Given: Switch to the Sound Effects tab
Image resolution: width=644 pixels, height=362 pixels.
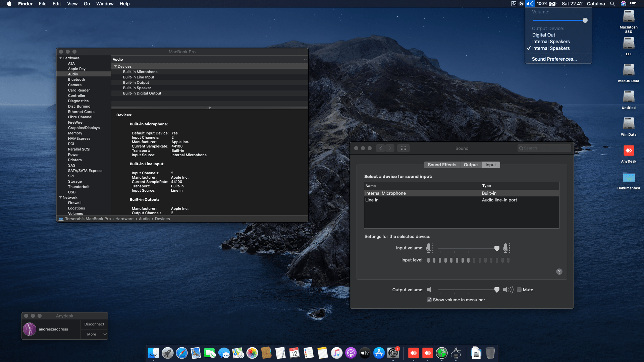Looking at the screenshot, I should (442, 165).
